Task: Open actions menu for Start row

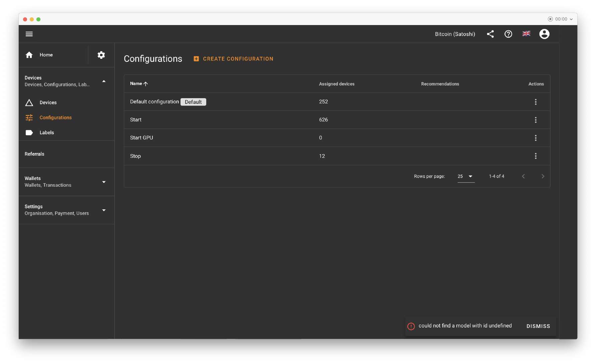Action: tap(535, 120)
